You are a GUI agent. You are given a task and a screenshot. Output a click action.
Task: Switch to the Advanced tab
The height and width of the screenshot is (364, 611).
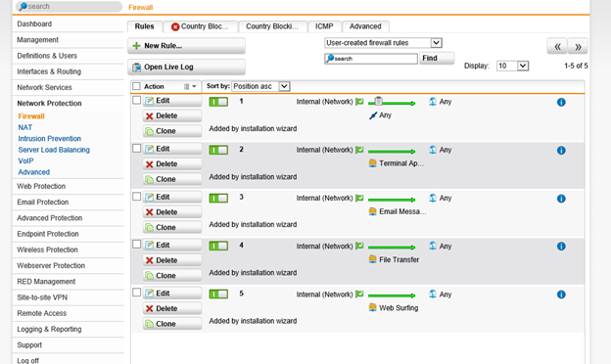(365, 26)
